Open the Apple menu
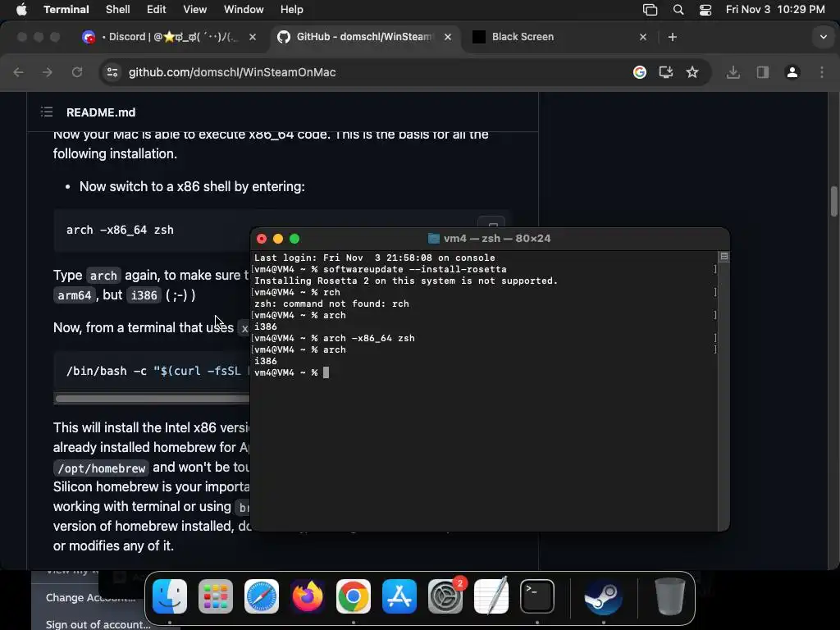 (x=21, y=10)
